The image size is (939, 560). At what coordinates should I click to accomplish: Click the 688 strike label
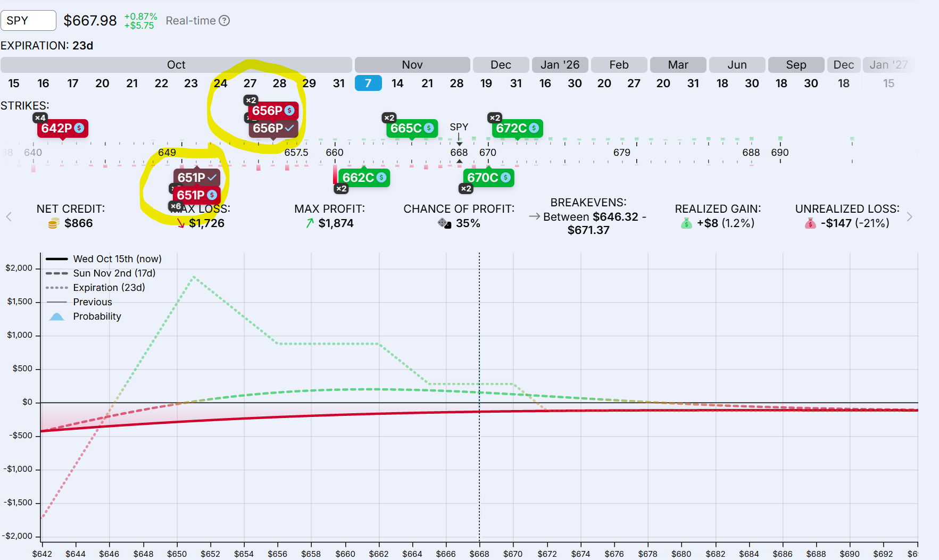[x=751, y=153]
